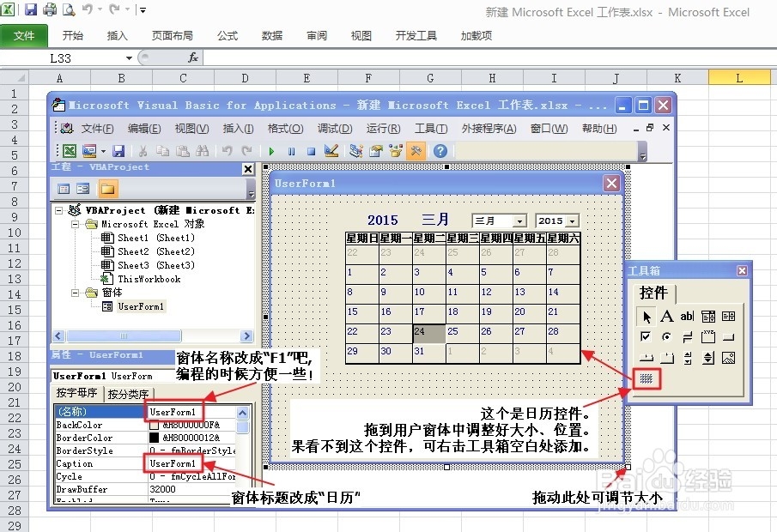Screen dimensions: 777x532
Task: Select the Image tool in toolbox
Action: [728, 358]
